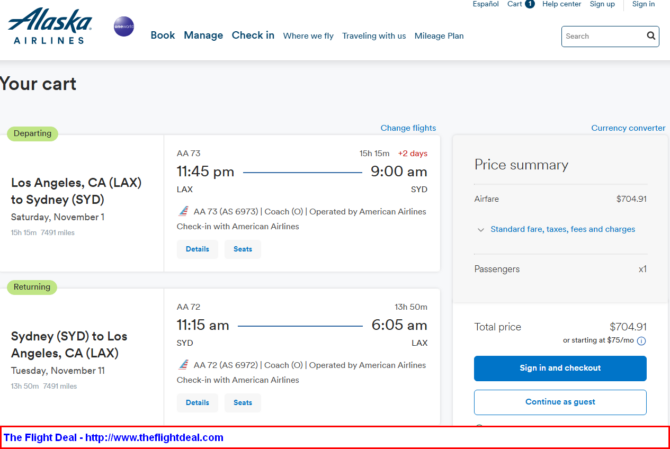Select "Tuesday, November 11" date text

pyautogui.click(x=58, y=370)
